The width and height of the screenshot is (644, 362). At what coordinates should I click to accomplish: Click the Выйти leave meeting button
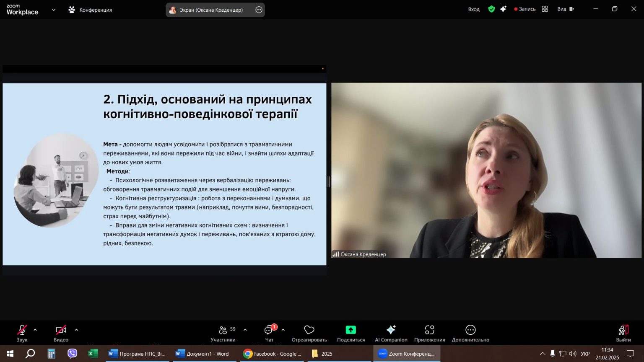(623, 334)
